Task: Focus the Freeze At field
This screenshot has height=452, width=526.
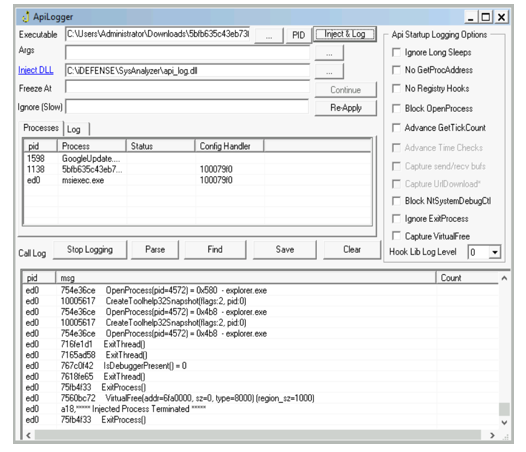Action: coord(187,87)
